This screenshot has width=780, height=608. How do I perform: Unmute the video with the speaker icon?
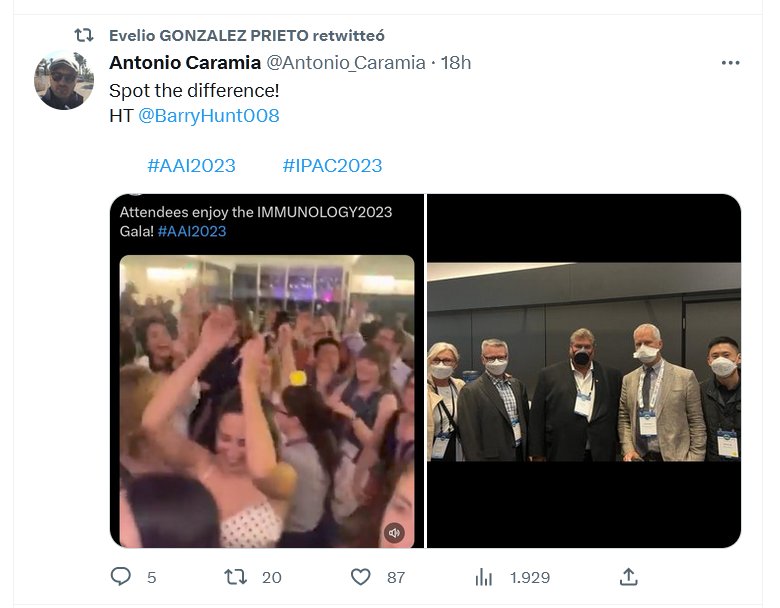(395, 532)
